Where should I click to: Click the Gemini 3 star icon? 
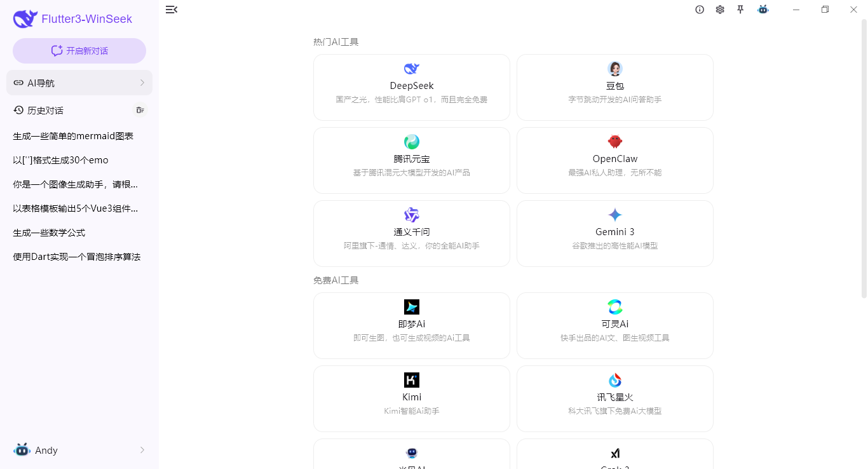point(614,215)
